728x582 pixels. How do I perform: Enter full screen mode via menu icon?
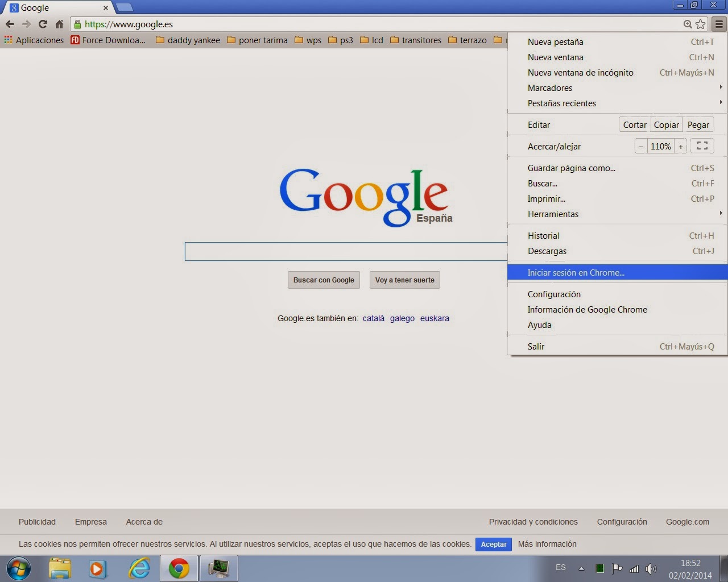coord(702,147)
